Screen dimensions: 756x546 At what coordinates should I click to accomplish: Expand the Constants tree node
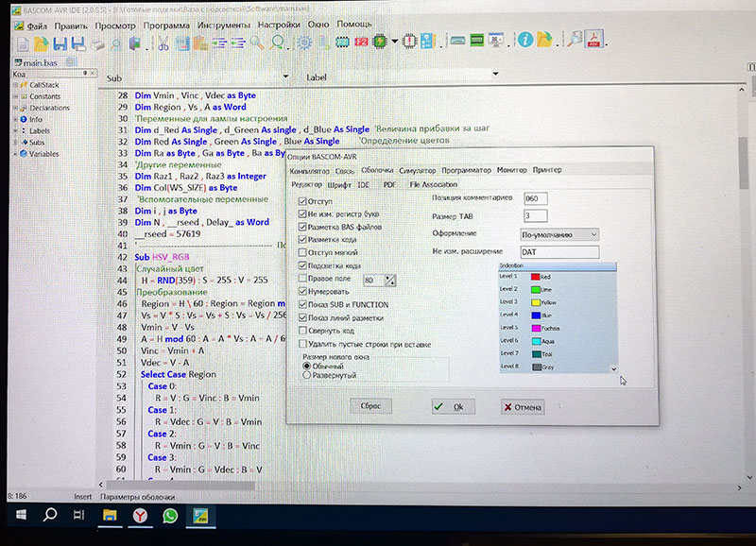15,96
